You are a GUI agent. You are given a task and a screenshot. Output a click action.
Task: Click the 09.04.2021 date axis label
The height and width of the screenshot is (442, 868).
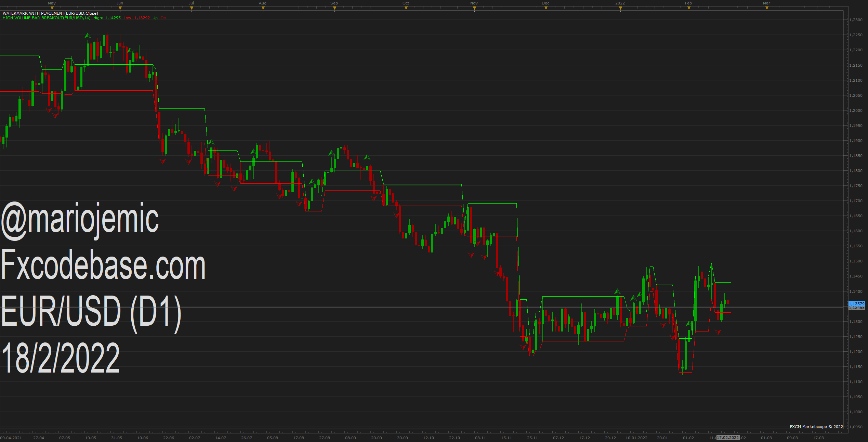11,438
